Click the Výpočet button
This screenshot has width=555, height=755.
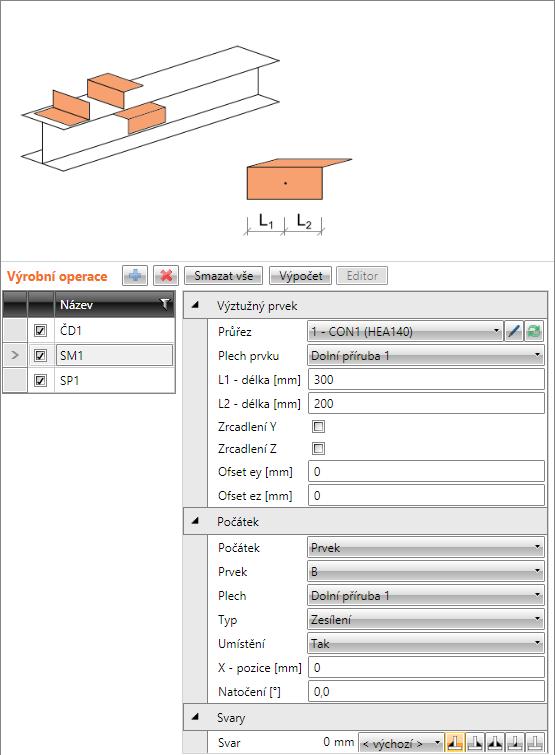pos(300,276)
